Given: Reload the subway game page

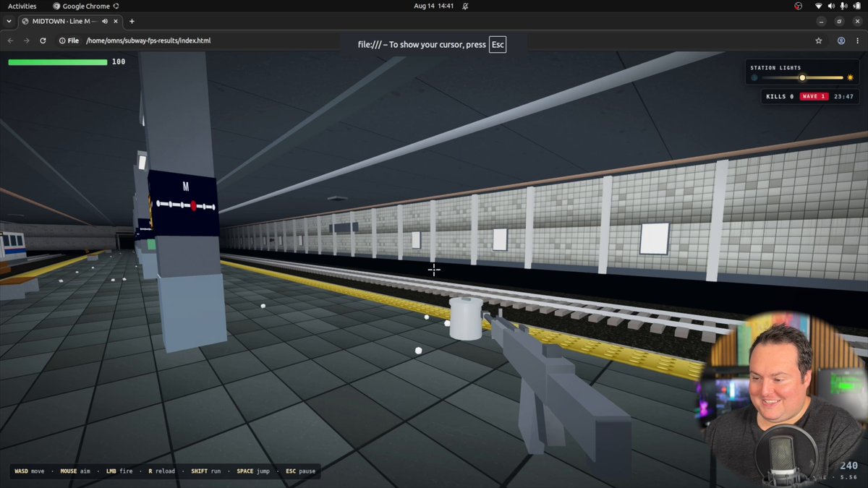Looking at the screenshot, I should [x=43, y=40].
